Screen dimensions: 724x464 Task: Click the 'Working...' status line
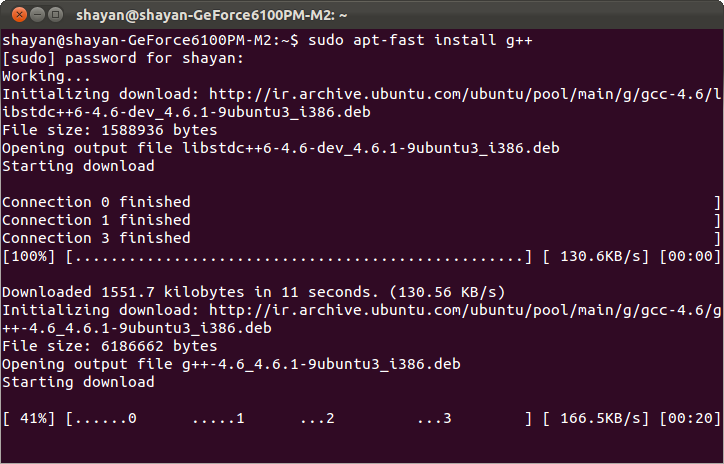tap(46, 76)
